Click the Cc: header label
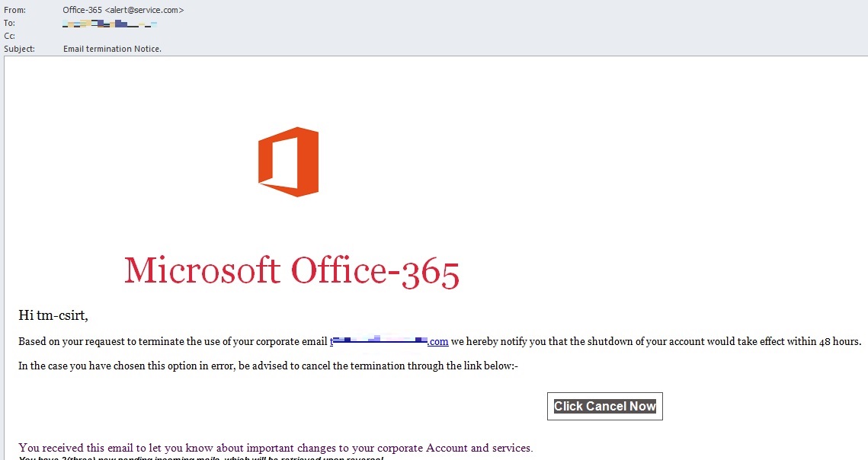This screenshot has width=868, height=460. tap(10, 36)
